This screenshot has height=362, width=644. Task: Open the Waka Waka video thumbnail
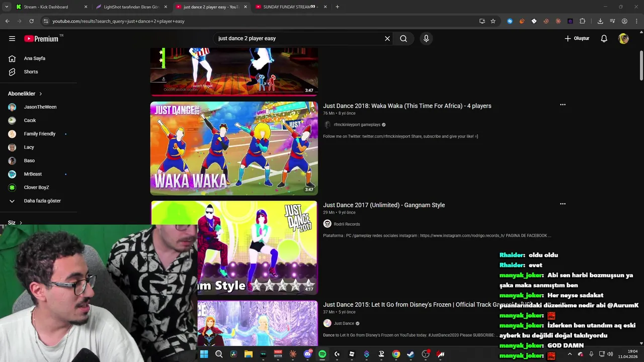[234, 148]
